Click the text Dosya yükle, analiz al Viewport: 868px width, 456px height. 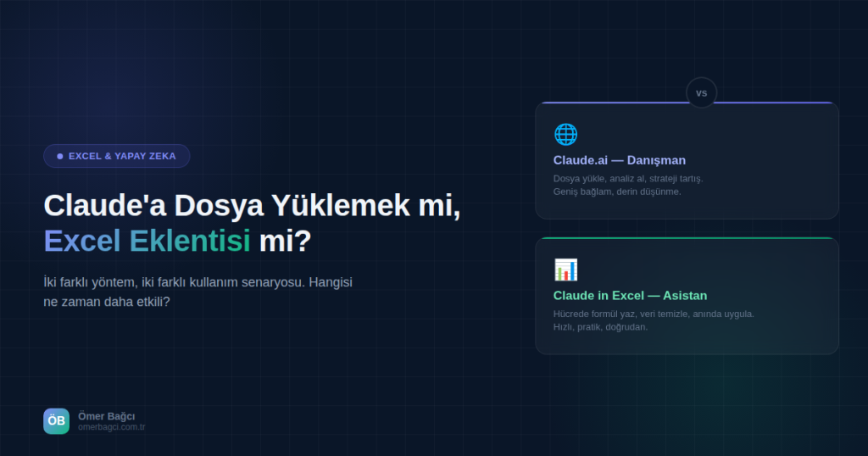point(628,179)
